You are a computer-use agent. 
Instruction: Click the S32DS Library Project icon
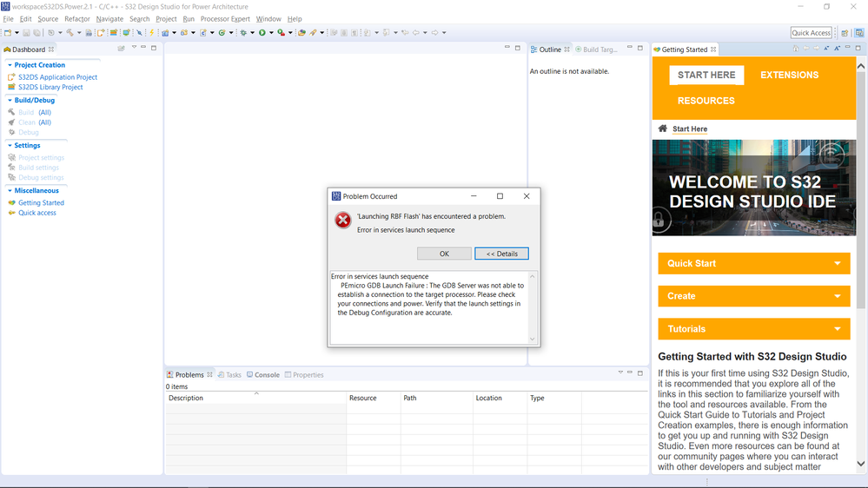pos(11,87)
